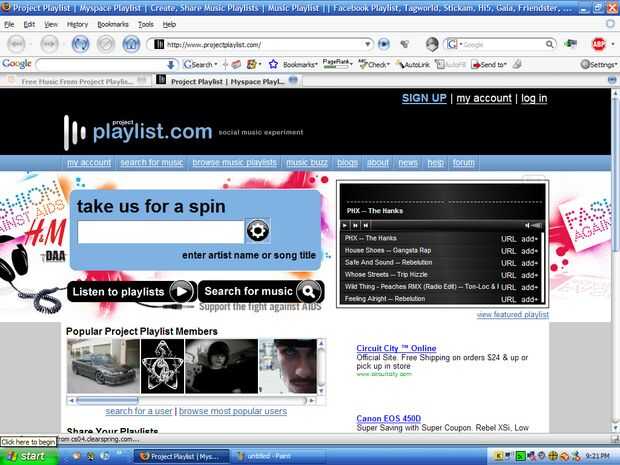Screen dimensions: 620x465
Task: Open the forum nav link
Action: 463,163
